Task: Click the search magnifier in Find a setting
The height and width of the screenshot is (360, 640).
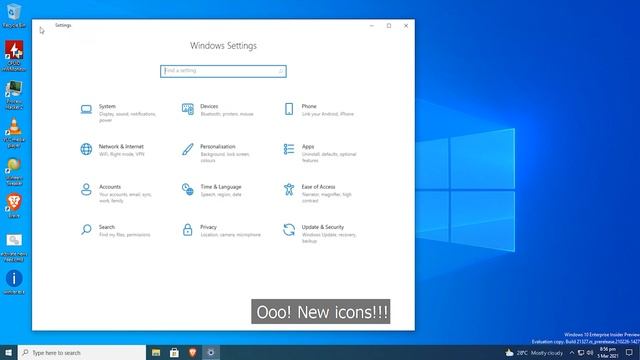Action: pyautogui.click(x=280, y=71)
